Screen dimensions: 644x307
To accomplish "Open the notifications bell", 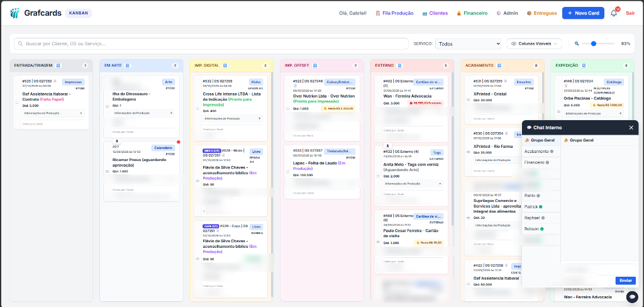I will coord(614,13).
